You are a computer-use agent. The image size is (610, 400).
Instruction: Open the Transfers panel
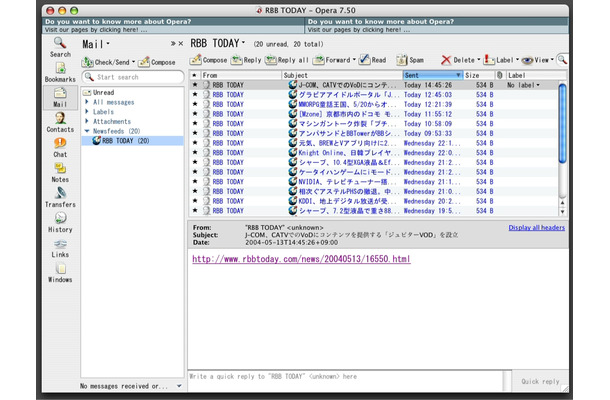pos(60,198)
